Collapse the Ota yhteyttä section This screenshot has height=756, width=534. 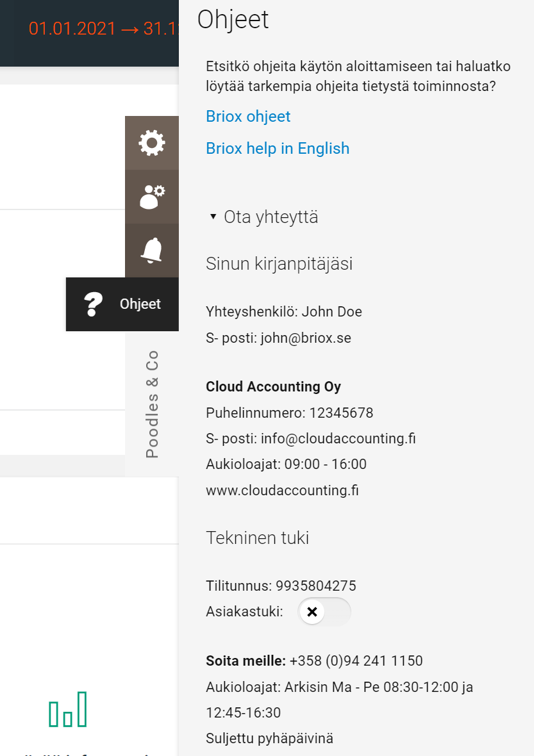pyautogui.click(x=264, y=217)
